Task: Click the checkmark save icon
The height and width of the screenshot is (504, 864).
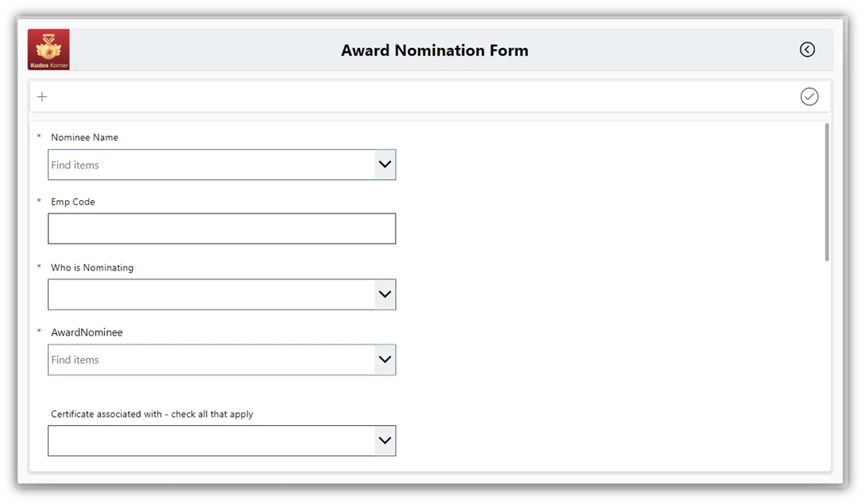Action: click(809, 96)
